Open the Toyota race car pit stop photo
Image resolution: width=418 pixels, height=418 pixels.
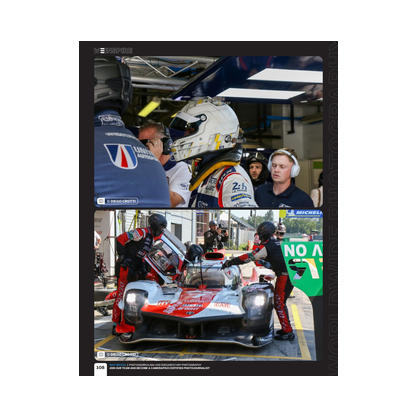tap(208, 285)
